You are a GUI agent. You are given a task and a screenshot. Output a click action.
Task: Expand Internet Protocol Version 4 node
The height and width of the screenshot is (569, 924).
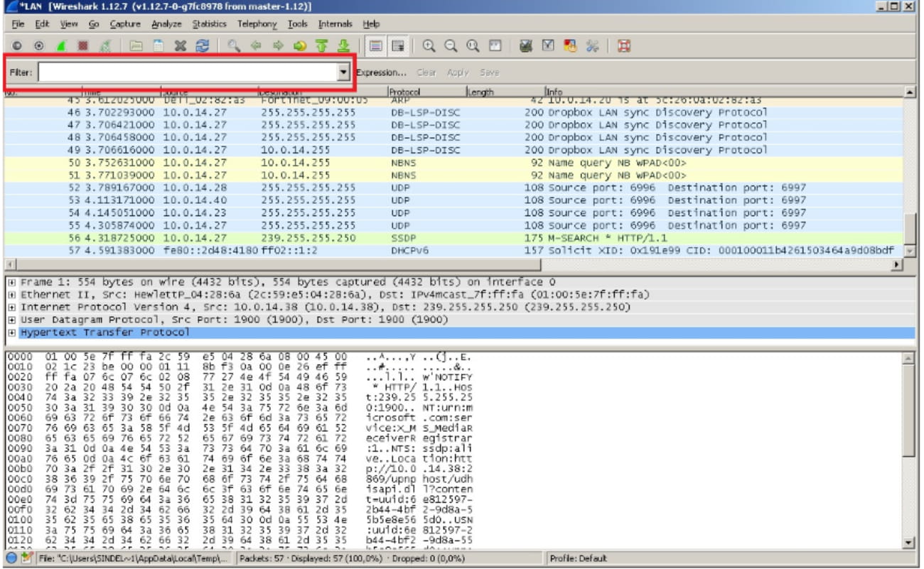11,307
